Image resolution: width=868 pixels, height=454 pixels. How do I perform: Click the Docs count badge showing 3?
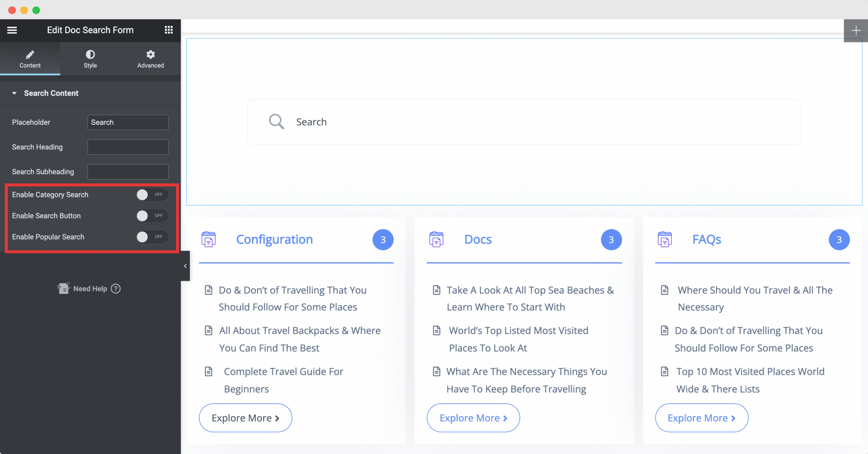[611, 240]
